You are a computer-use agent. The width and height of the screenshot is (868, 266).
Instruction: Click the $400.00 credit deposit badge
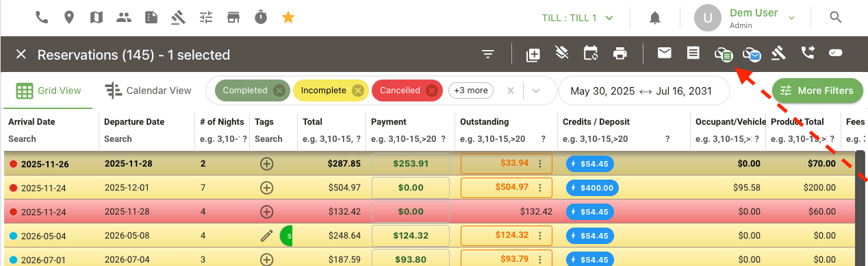coord(593,188)
